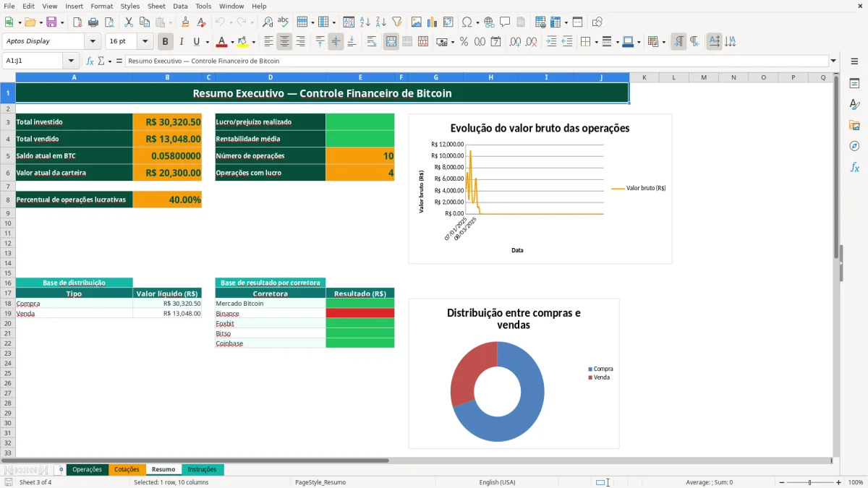868x488 pixels.
Task: Sort descending Z to A
Action: point(380,22)
